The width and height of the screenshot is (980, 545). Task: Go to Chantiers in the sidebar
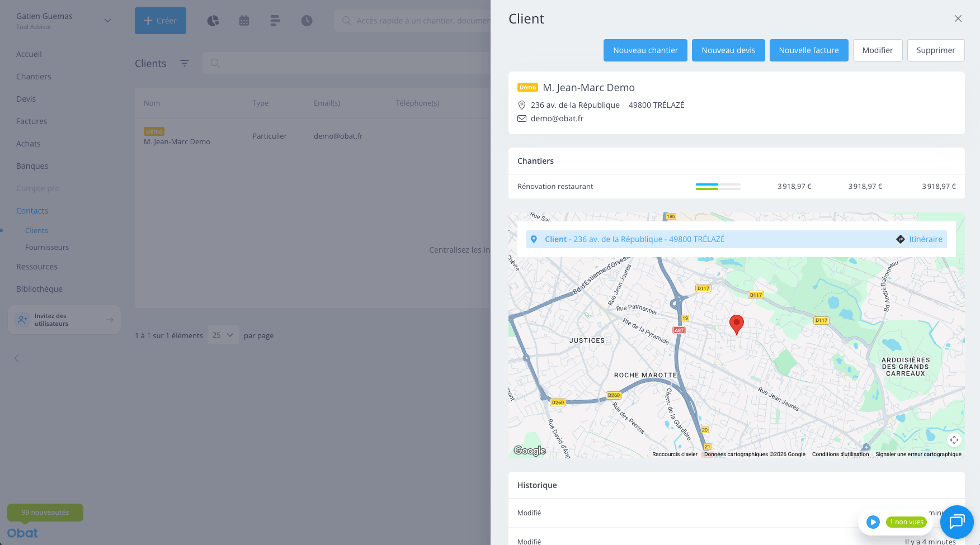tap(34, 77)
